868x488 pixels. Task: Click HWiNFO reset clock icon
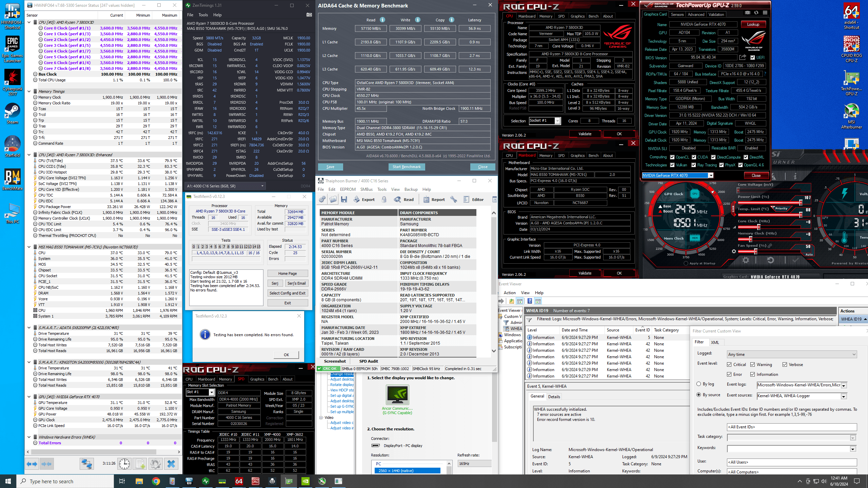(124, 464)
